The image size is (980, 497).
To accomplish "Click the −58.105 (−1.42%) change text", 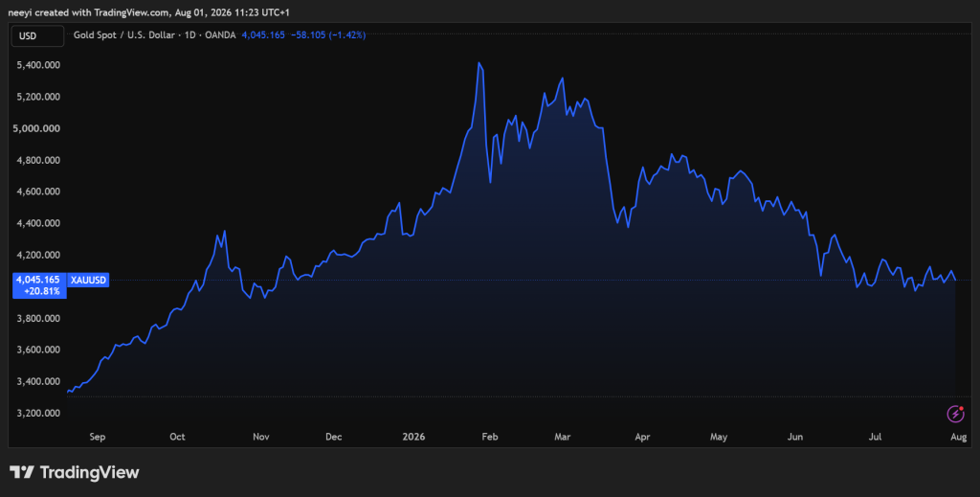I will (328, 35).
